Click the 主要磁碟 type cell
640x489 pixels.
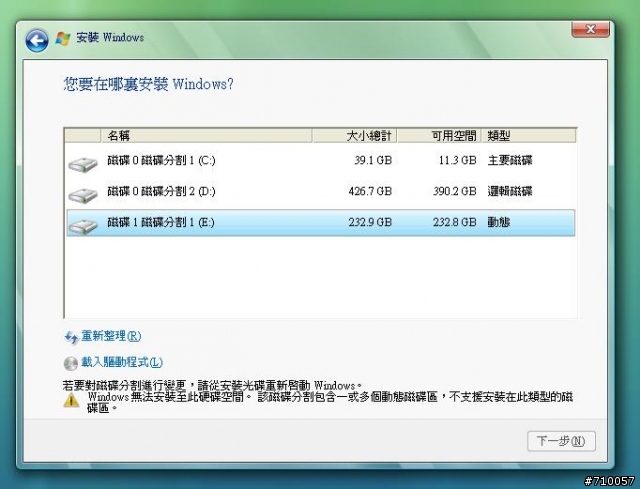coord(510,160)
